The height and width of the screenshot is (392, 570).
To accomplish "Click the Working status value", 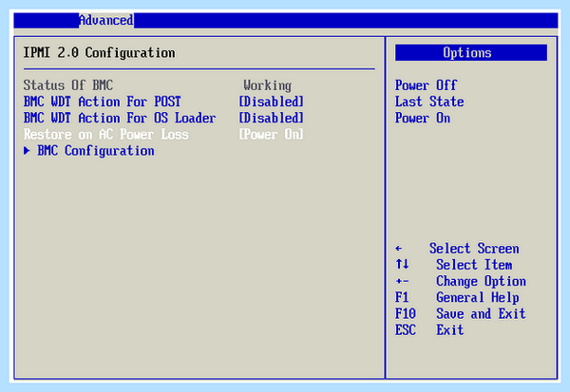I will [268, 85].
